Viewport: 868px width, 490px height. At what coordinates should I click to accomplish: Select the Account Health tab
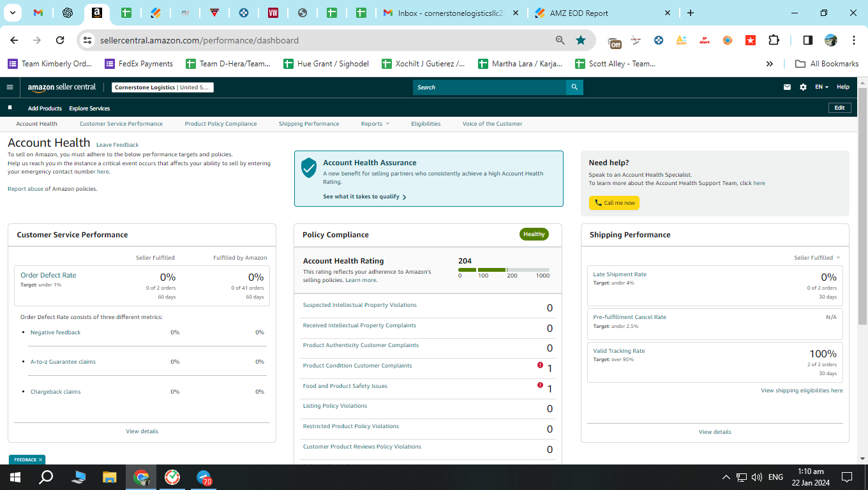(x=36, y=124)
